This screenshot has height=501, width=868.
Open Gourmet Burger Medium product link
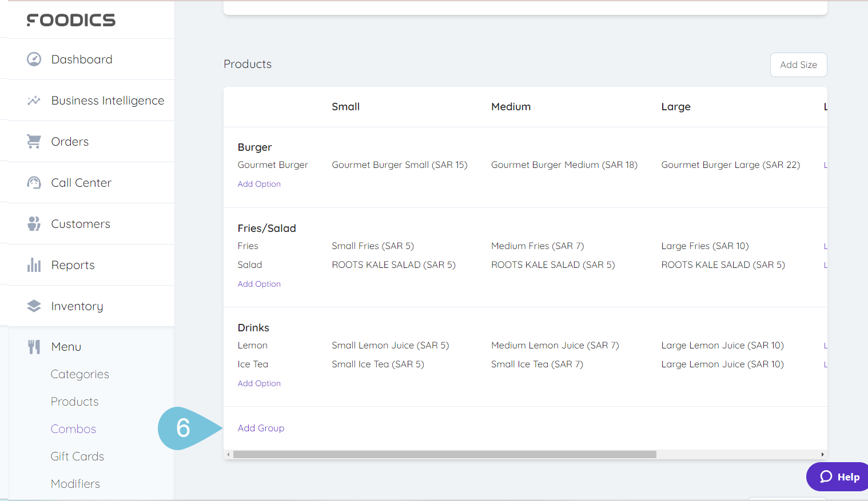coord(564,165)
